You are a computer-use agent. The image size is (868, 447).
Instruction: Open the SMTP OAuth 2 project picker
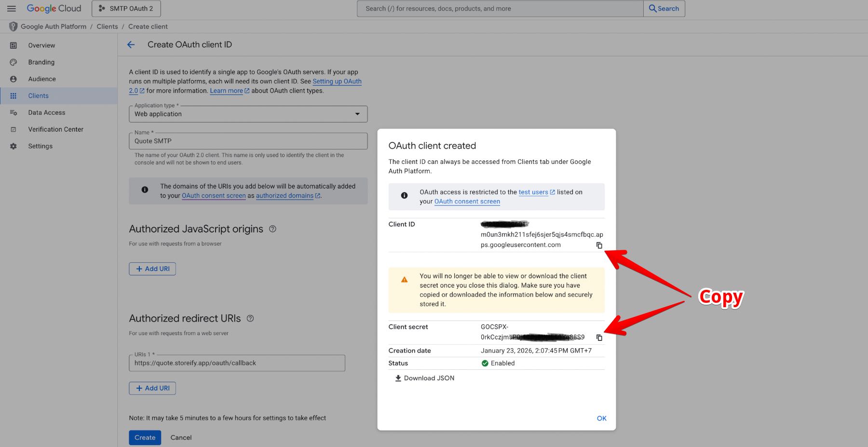pos(126,9)
